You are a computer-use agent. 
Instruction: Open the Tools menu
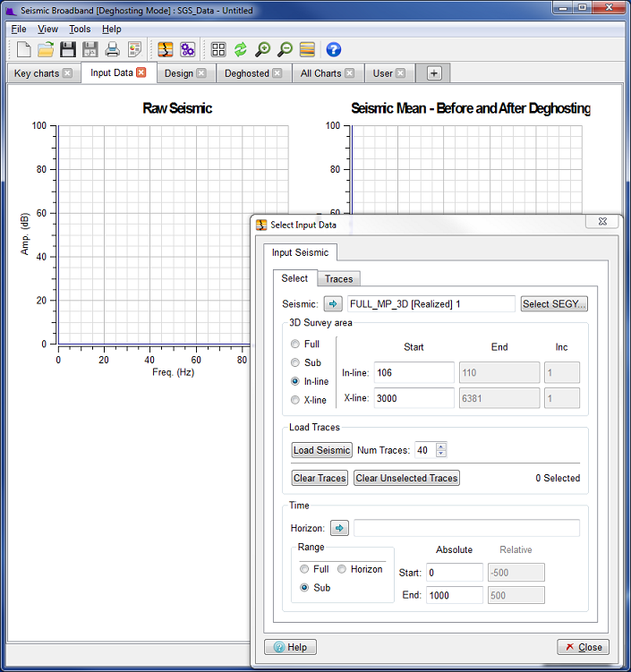(x=80, y=30)
